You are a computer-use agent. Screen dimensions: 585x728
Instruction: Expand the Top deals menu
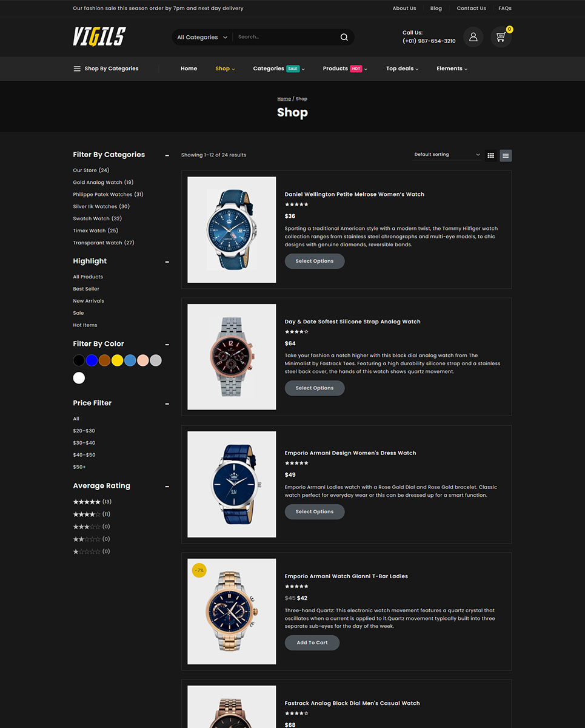pos(402,69)
